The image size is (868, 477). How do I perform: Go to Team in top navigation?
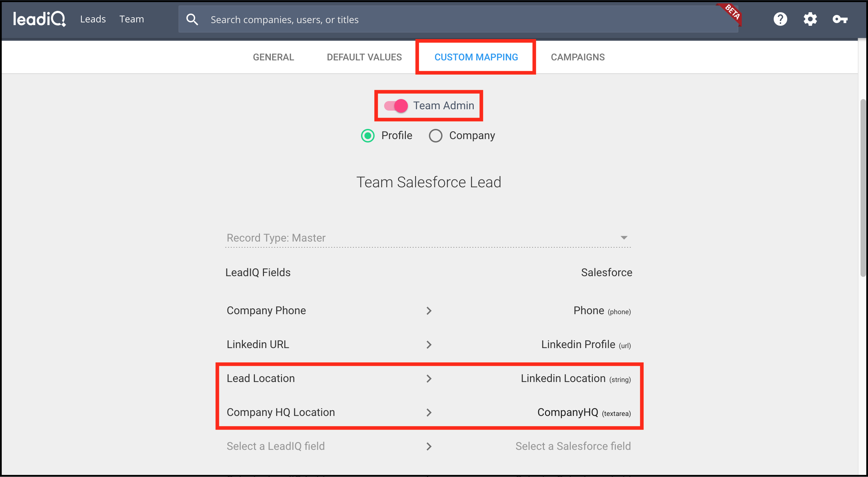[x=132, y=19]
